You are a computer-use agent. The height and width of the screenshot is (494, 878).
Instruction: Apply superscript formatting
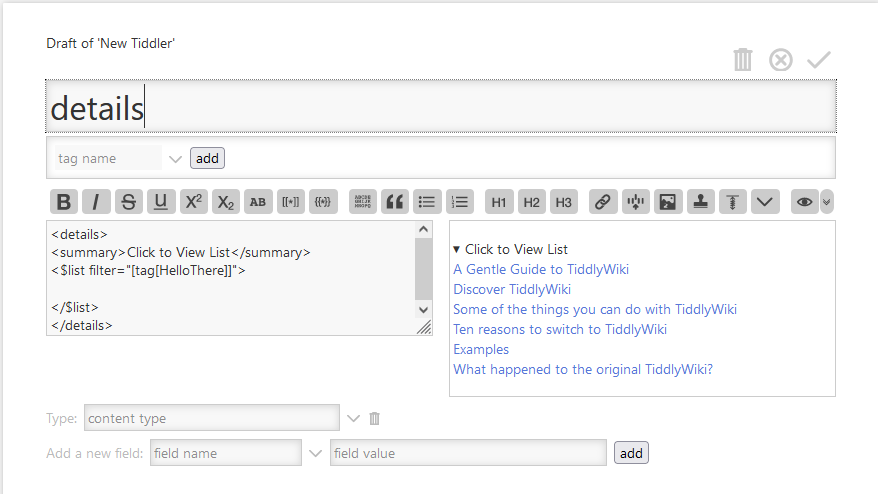tap(193, 202)
